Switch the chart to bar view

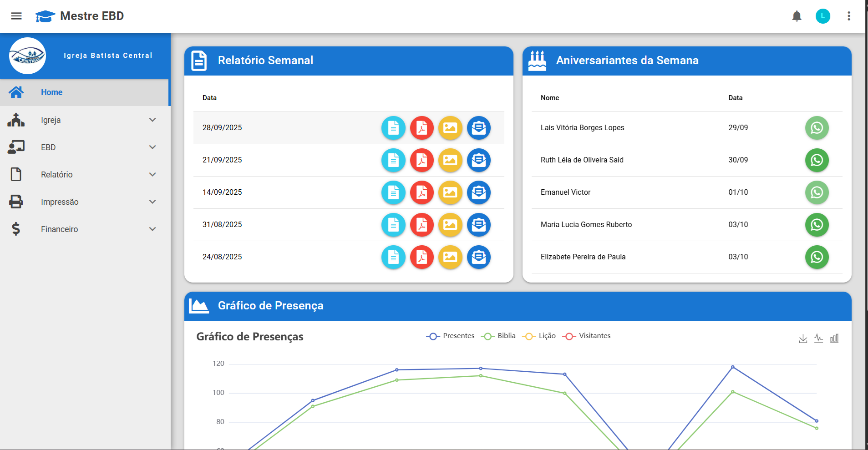pyautogui.click(x=834, y=338)
